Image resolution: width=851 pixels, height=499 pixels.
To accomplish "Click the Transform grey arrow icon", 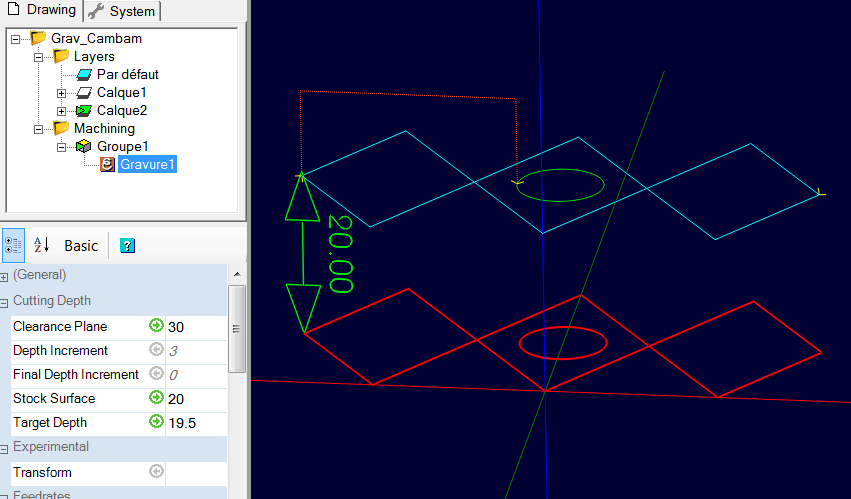I will tap(156, 471).
